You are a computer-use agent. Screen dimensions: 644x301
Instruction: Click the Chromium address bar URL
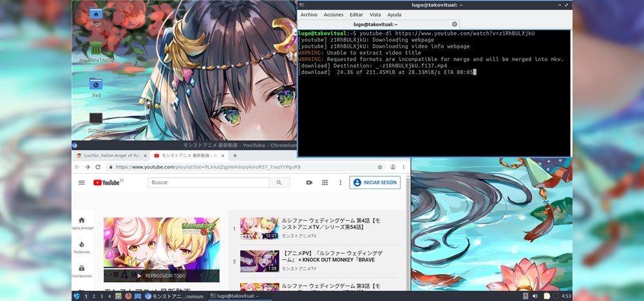[208, 167]
